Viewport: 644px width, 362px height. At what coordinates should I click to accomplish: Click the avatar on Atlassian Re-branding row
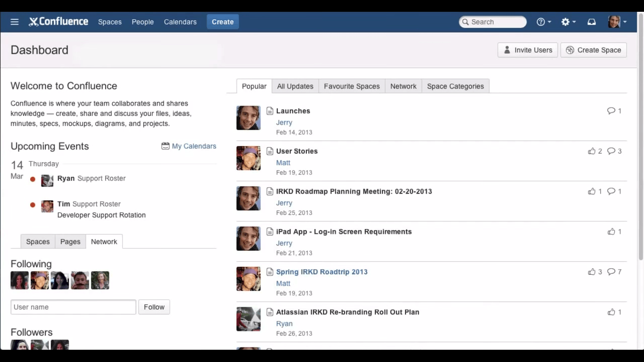pyautogui.click(x=248, y=319)
